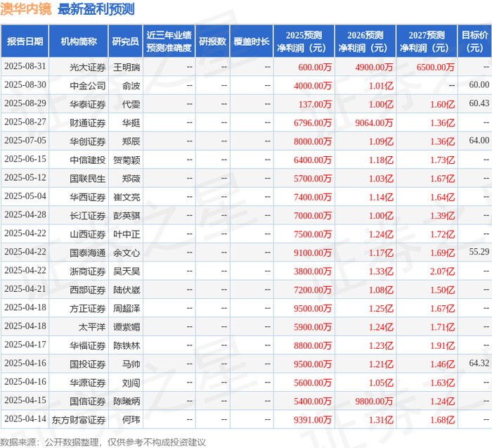Screen dimensions: 492x448
Task: Click the 9800.00万 forecast value
Action: [374, 401]
